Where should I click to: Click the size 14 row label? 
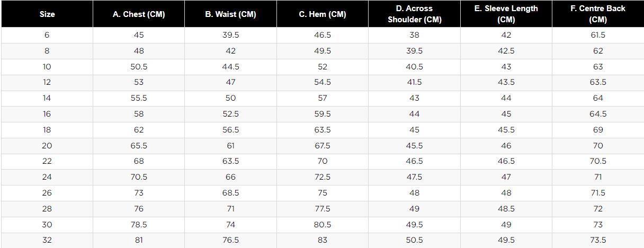47,98
